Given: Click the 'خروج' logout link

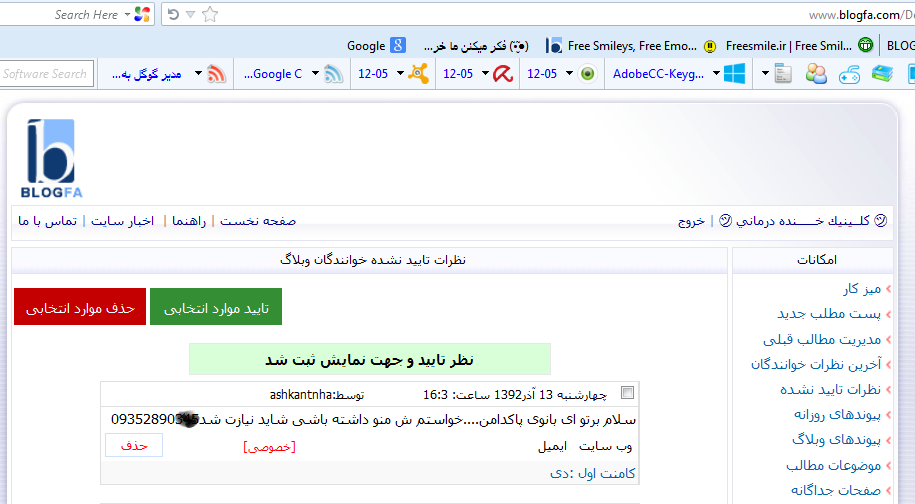Looking at the screenshot, I should pyautogui.click(x=693, y=221).
